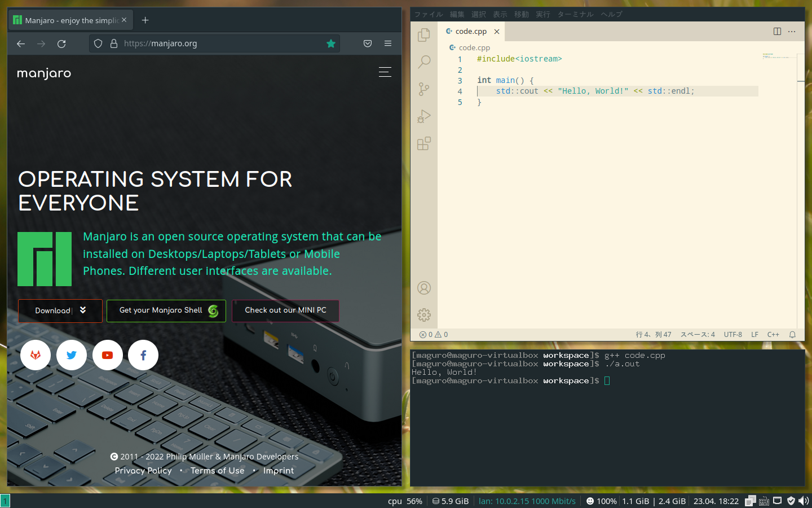Open the editor More Actions ellipsis menu

[x=792, y=32]
